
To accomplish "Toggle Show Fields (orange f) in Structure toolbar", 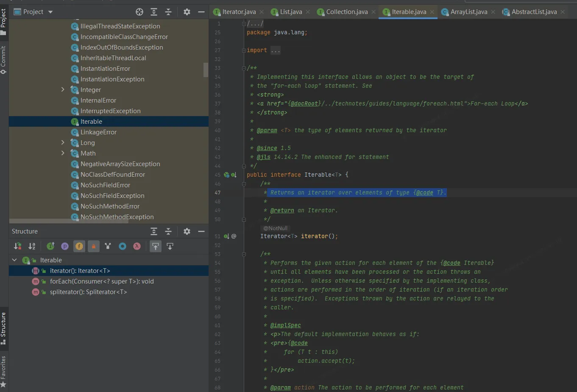I will [x=79, y=246].
